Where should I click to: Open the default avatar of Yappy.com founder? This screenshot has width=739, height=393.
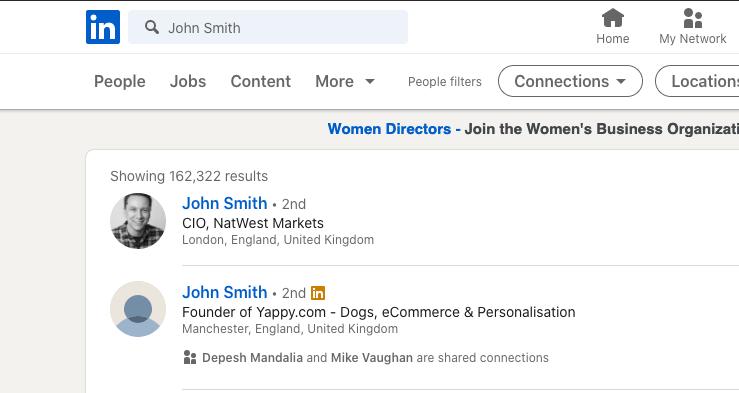pos(138,309)
